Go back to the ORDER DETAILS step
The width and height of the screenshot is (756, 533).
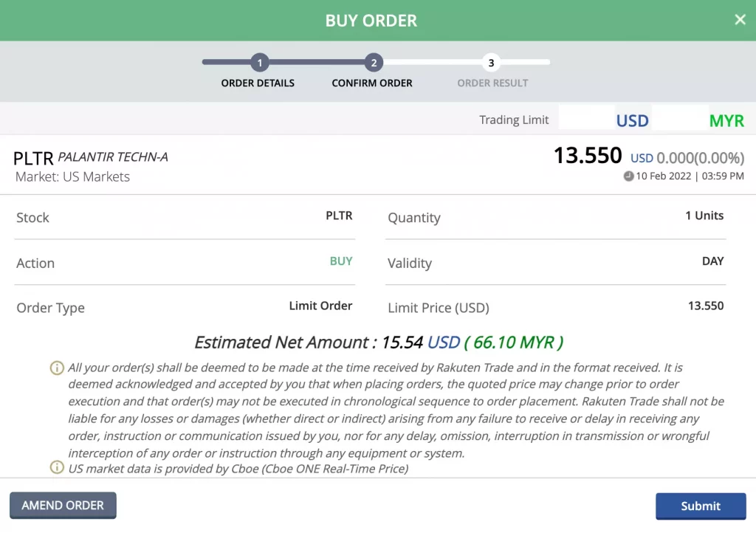pyautogui.click(x=258, y=83)
